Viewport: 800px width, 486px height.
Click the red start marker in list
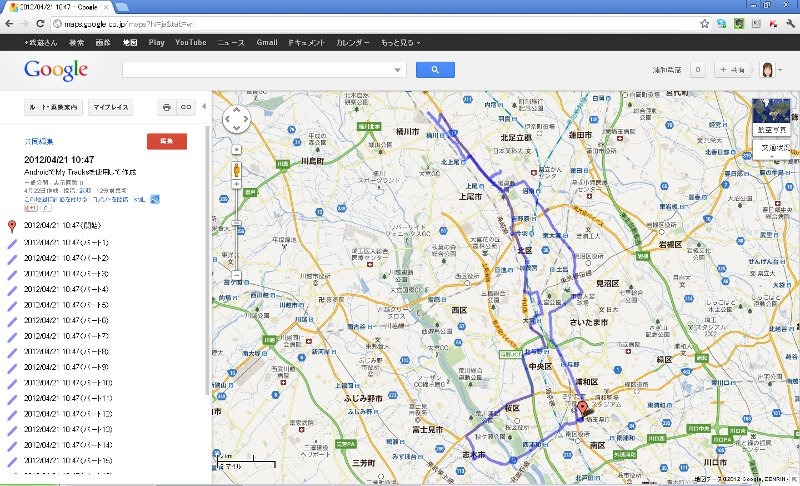(12, 226)
